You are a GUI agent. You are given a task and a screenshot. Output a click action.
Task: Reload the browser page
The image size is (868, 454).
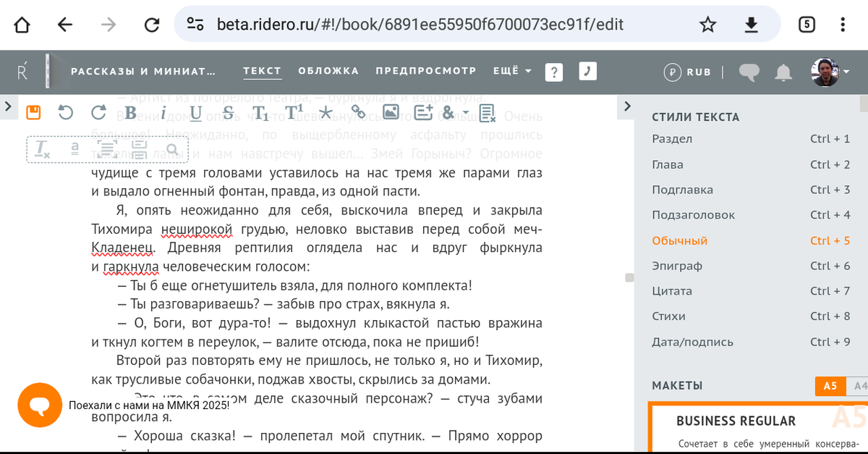pos(152,25)
